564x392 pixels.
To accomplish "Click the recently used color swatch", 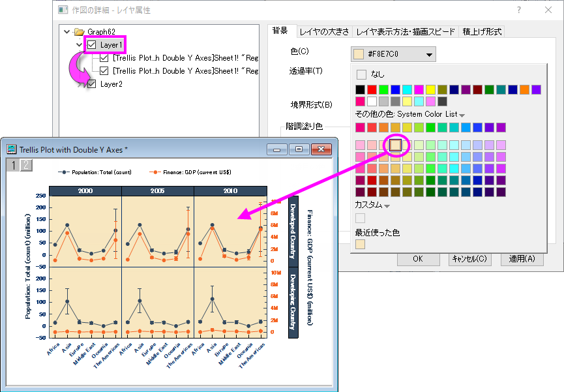I will [x=360, y=244].
